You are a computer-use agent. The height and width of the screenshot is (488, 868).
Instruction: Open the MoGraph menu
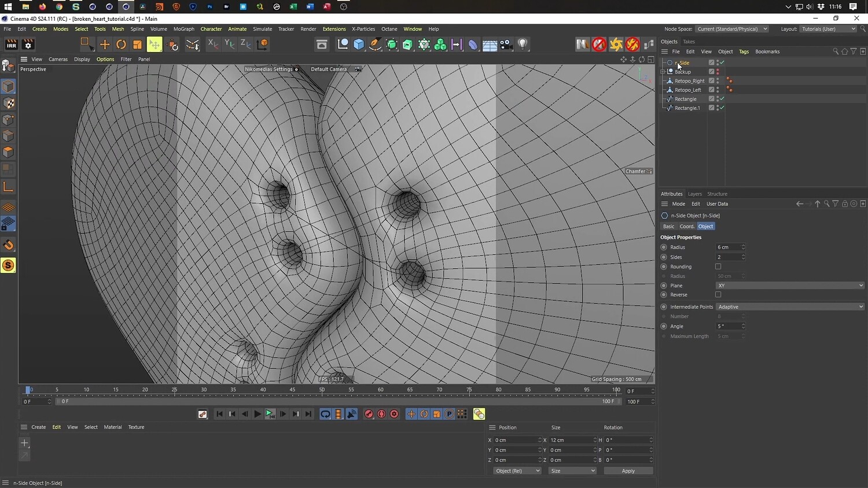183,29
